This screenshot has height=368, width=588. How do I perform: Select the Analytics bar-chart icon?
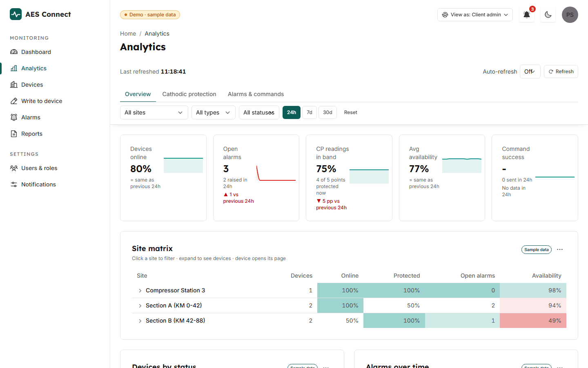[14, 68]
